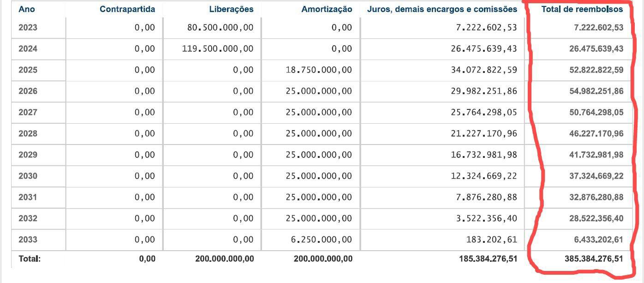Viewport: 644px width, 283px height.
Task: Select the 2023 year row label
Action: click(28, 28)
